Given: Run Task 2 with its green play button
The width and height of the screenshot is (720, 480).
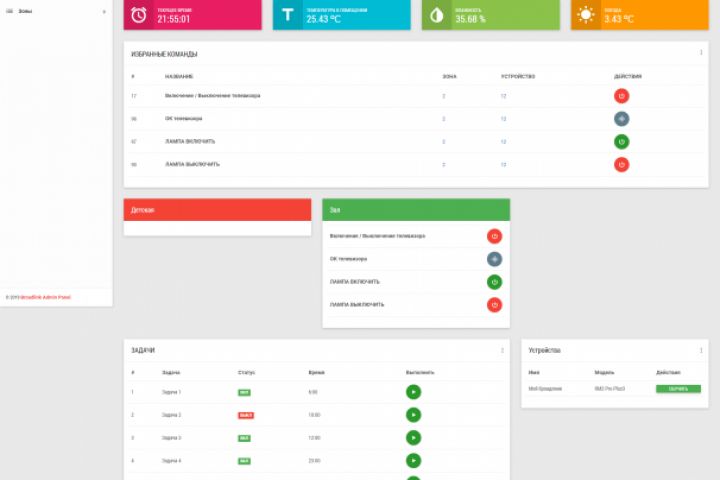Looking at the screenshot, I should 413,415.
